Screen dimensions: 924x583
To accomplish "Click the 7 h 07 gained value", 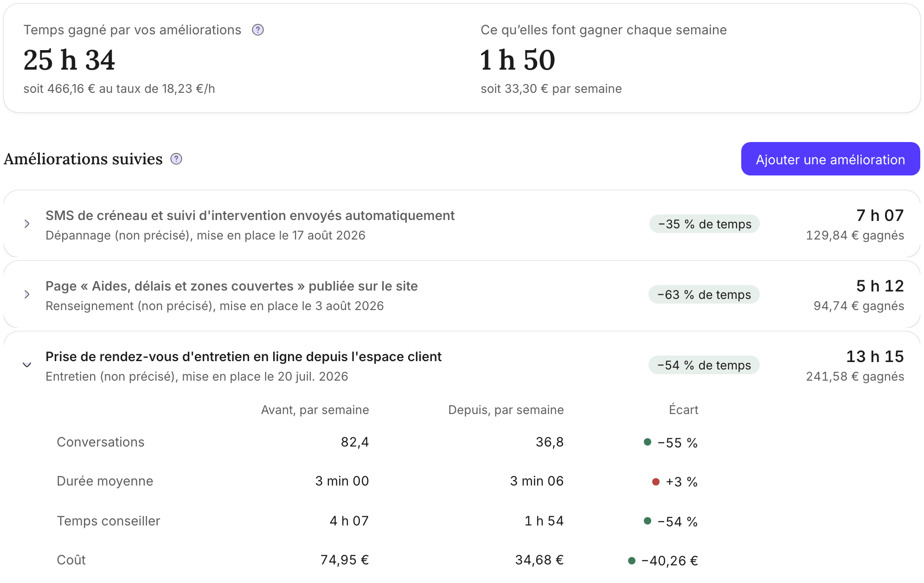I will [880, 215].
